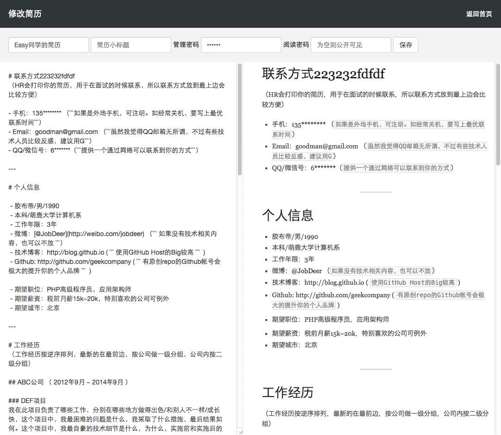Click the 修改简历 page title
Image resolution: width=501 pixels, height=435 pixels.
25,14
